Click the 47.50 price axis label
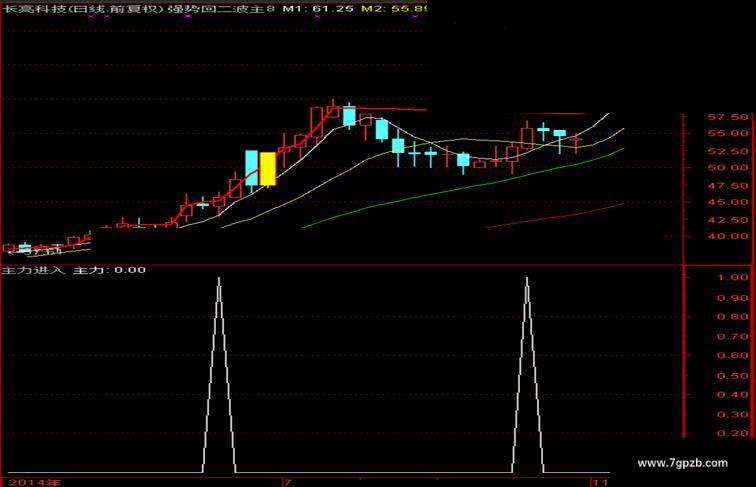 click(728, 186)
